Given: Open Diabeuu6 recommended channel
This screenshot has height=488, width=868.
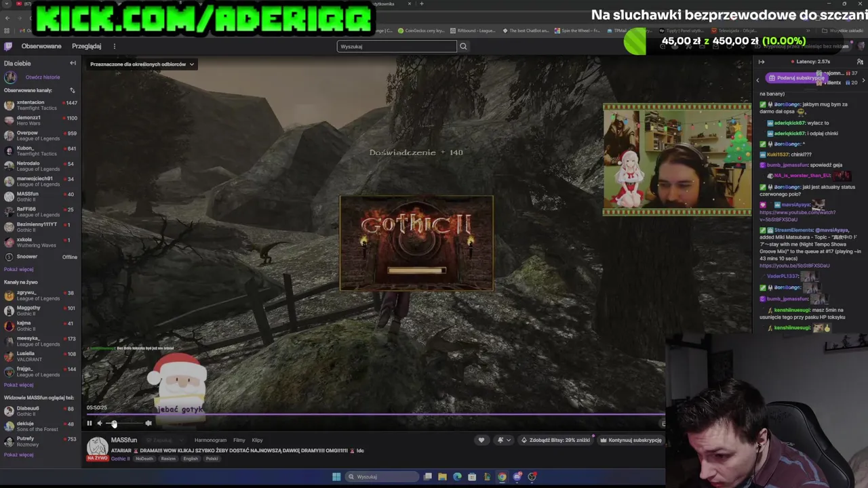Looking at the screenshot, I should 41,411.
